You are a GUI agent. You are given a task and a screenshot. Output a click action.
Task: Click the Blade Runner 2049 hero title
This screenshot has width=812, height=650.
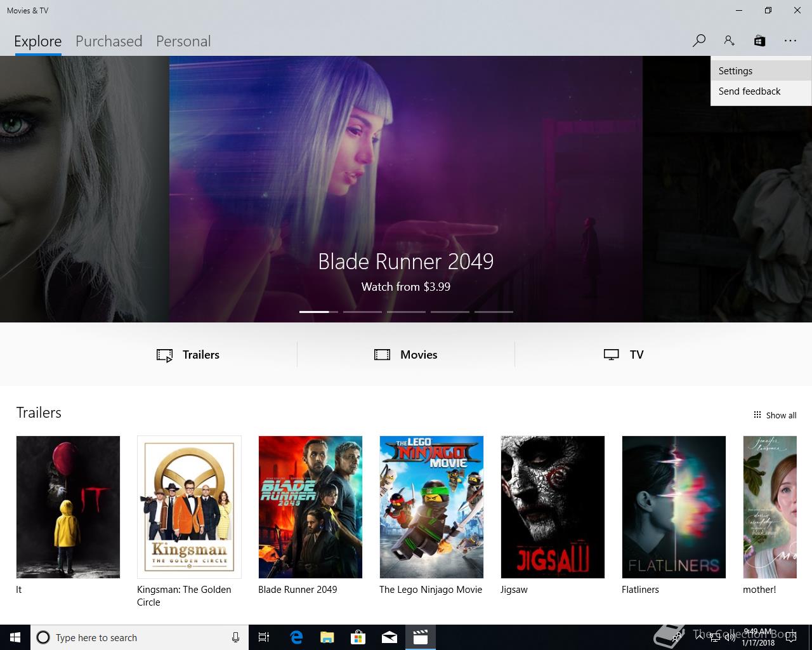click(x=406, y=262)
